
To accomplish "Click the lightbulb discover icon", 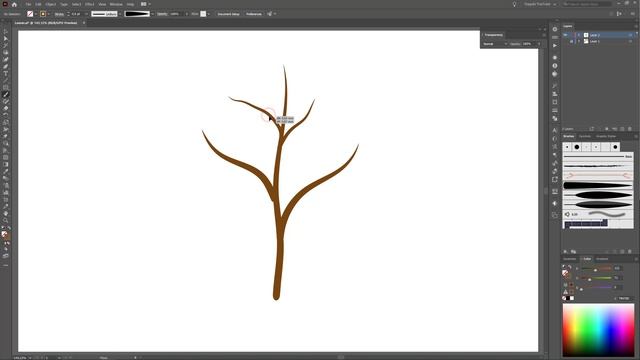I will [x=514, y=4].
